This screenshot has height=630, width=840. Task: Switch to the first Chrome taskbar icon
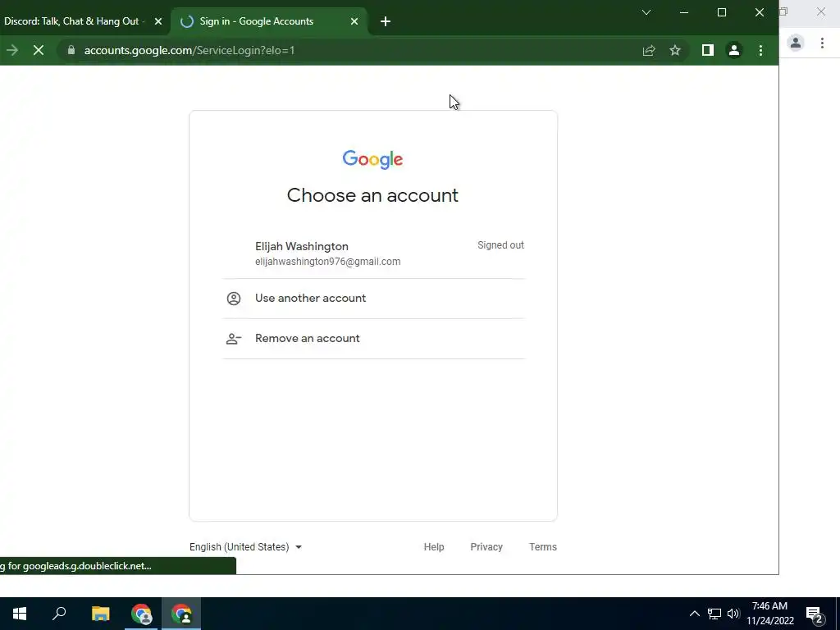(141, 614)
